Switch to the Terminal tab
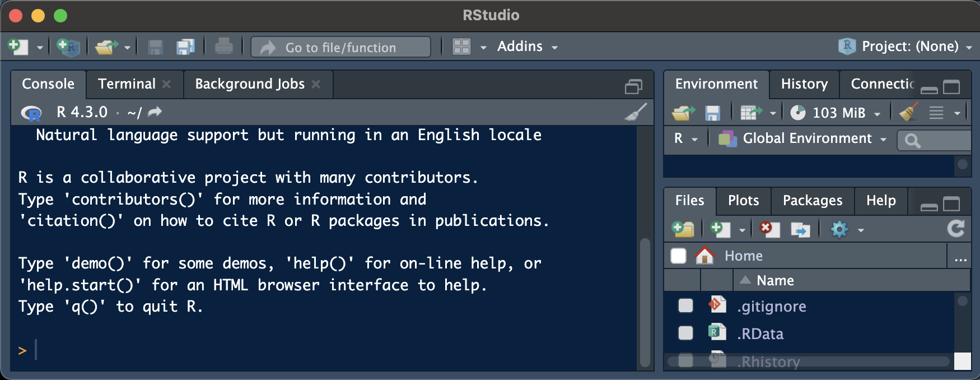The image size is (980, 380). [x=127, y=84]
